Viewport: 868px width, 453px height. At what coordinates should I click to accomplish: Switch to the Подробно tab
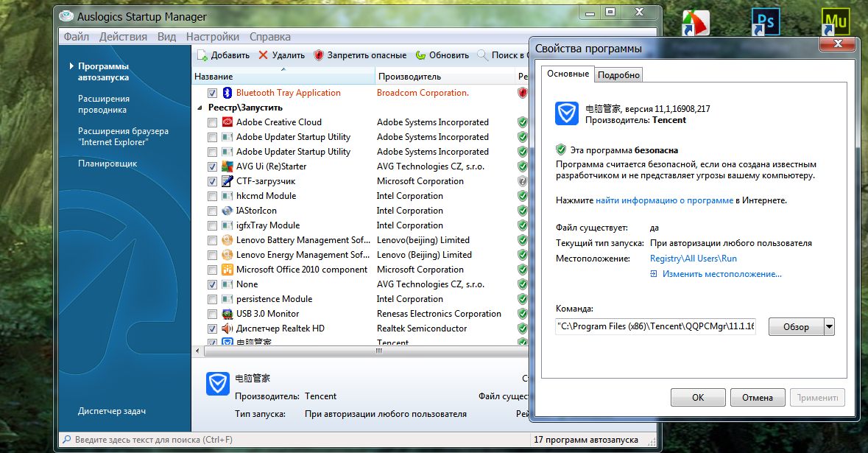tap(619, 74)
